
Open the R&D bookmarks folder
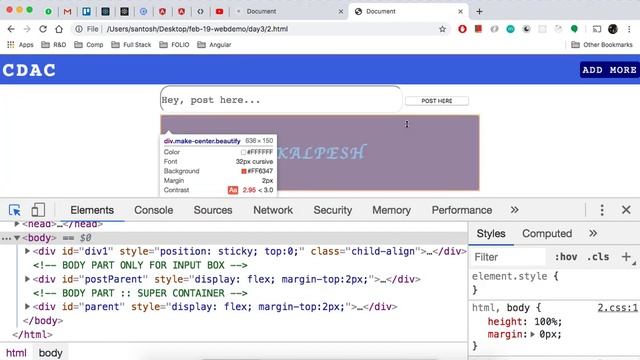point(54,44)
